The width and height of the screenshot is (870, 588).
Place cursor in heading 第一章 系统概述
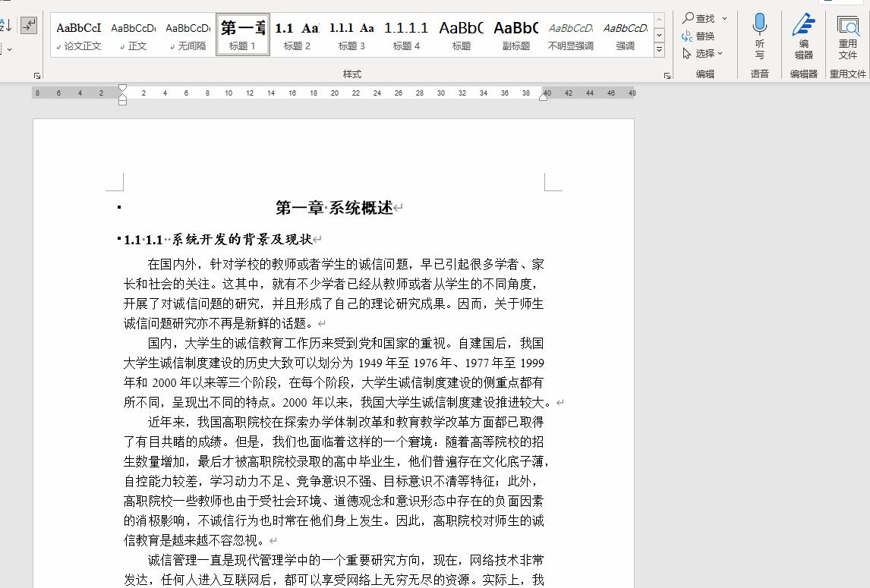[334, 206]
